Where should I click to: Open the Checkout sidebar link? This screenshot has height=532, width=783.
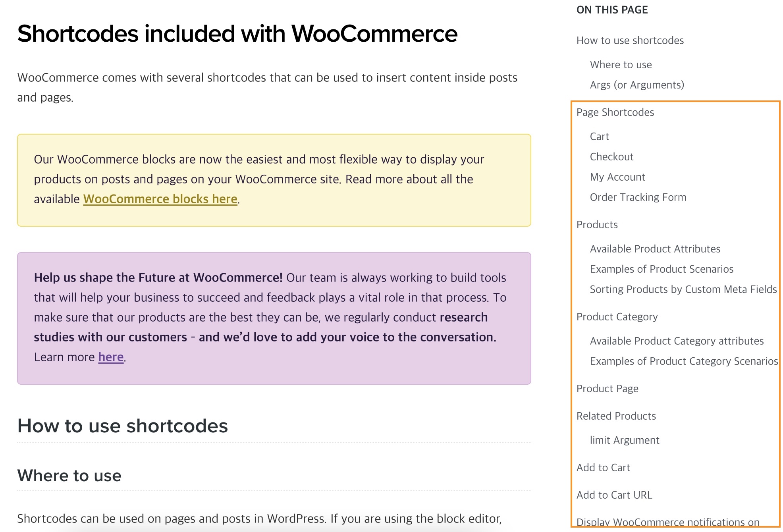(611, 157)
